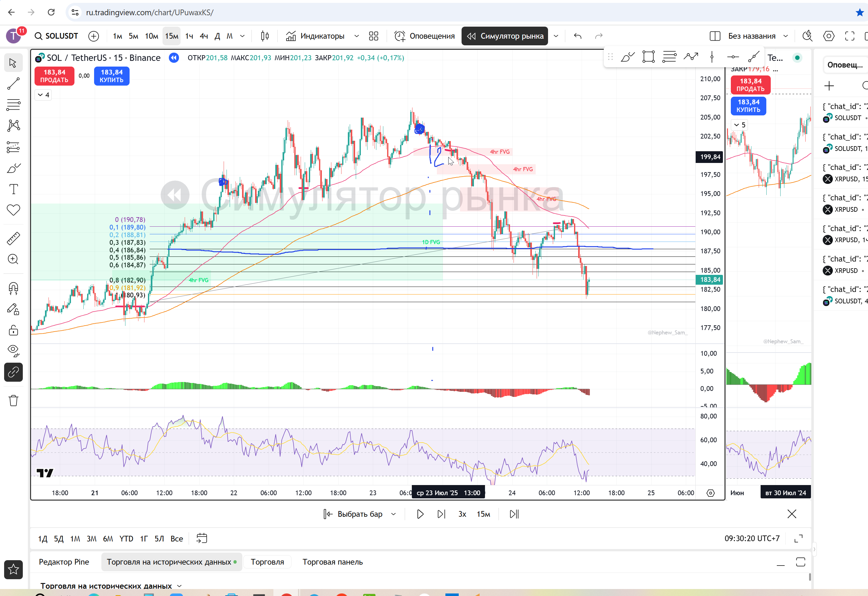Screen dimensions: 868x596
Task: Reload the browser page
Action: point(51,12)
